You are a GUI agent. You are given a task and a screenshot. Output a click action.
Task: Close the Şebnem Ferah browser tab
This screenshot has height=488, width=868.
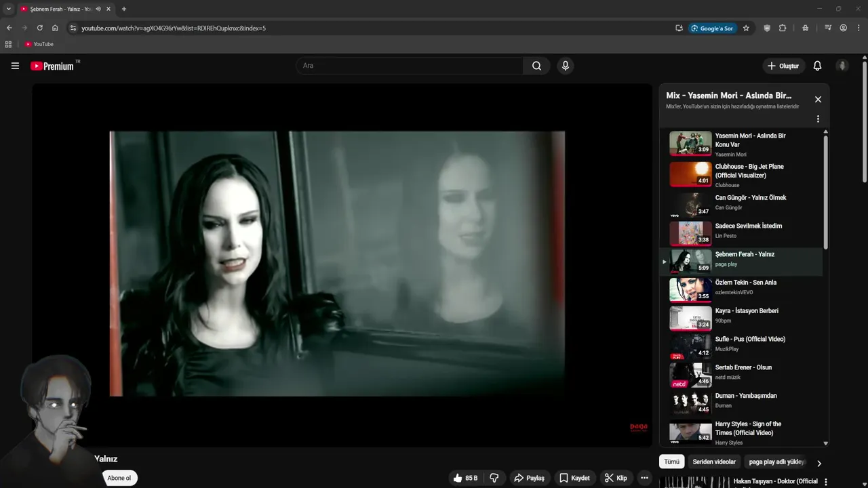point(108,9)
